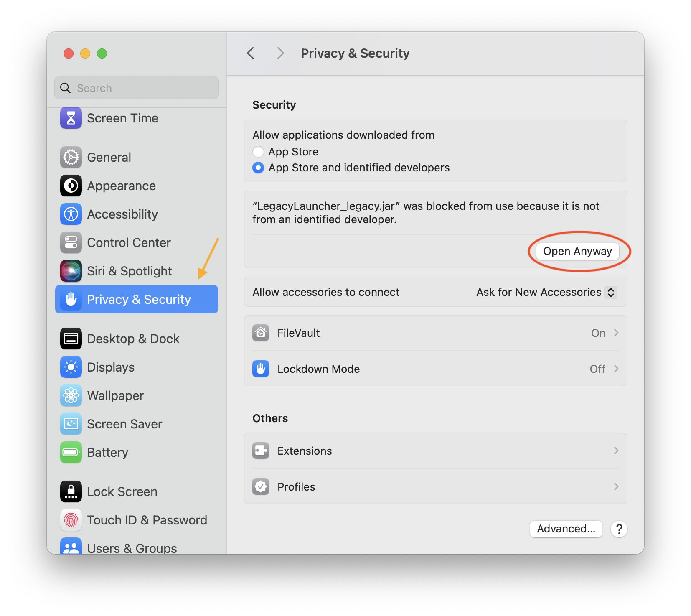Image resolution: width=691 pixels, height=616 pixels.
Task: Click the Lockdown Mode hand icon
Action: pos(261,369)
